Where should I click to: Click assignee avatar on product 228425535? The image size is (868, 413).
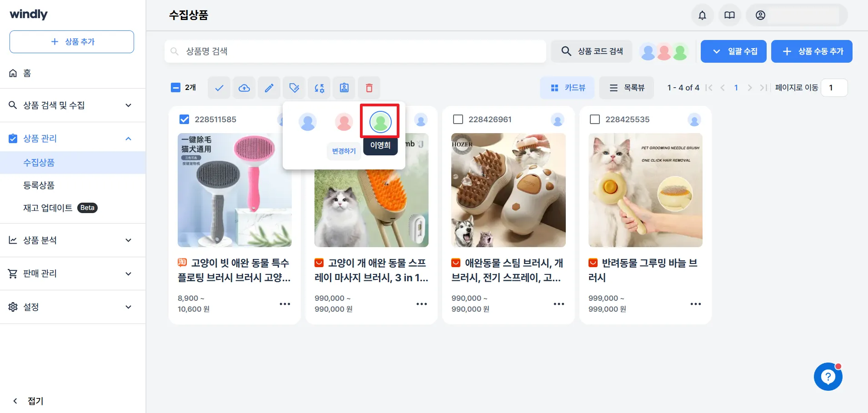[x=694, y=120]
